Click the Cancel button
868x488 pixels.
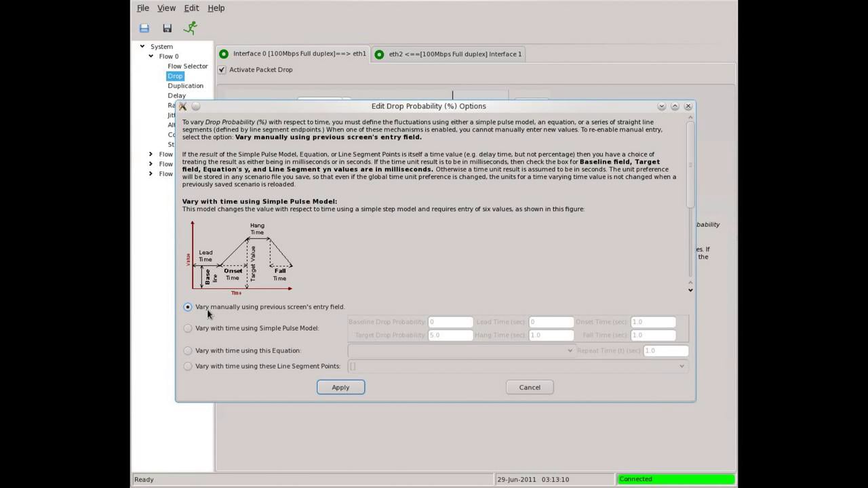point(530,387)
